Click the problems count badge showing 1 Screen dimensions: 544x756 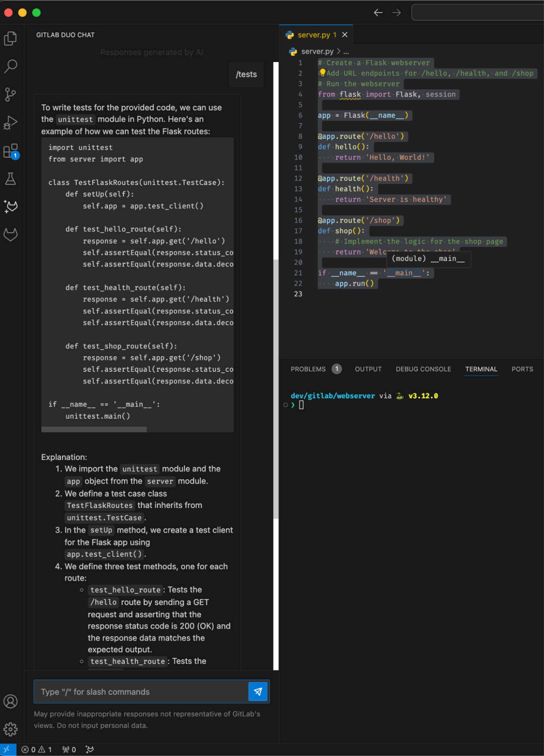click(337, 369)
